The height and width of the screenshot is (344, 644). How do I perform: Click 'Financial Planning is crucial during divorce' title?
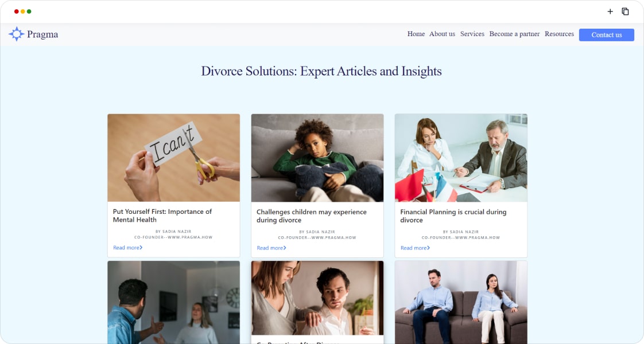click(x=453, y=216)
